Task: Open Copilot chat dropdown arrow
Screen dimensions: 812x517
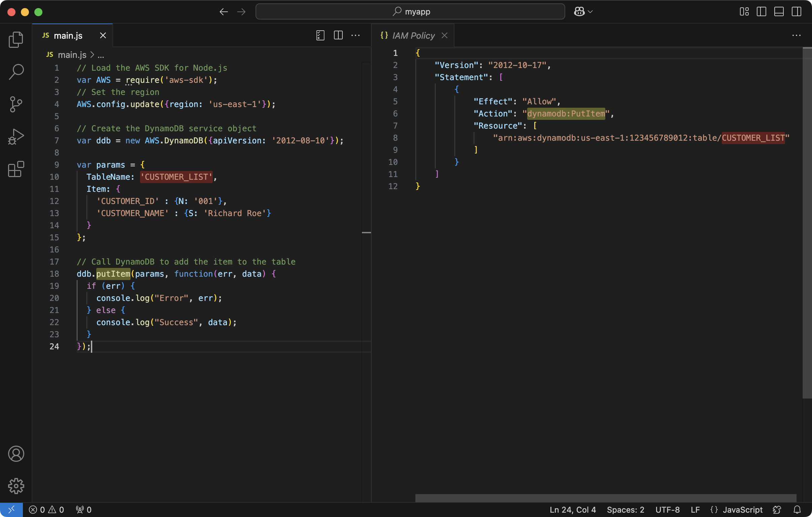Action: [590, 12]
